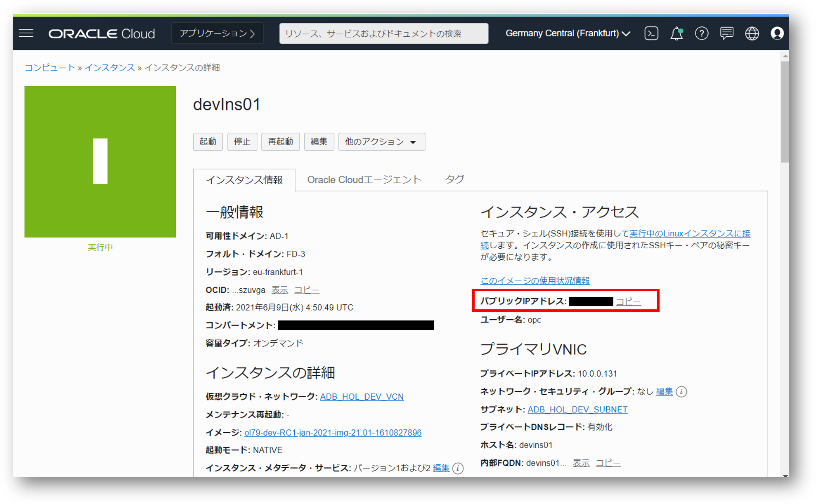Open the hamburger navigation menu
The height and width of the screenshot is (504, 816).
[26, 33]
